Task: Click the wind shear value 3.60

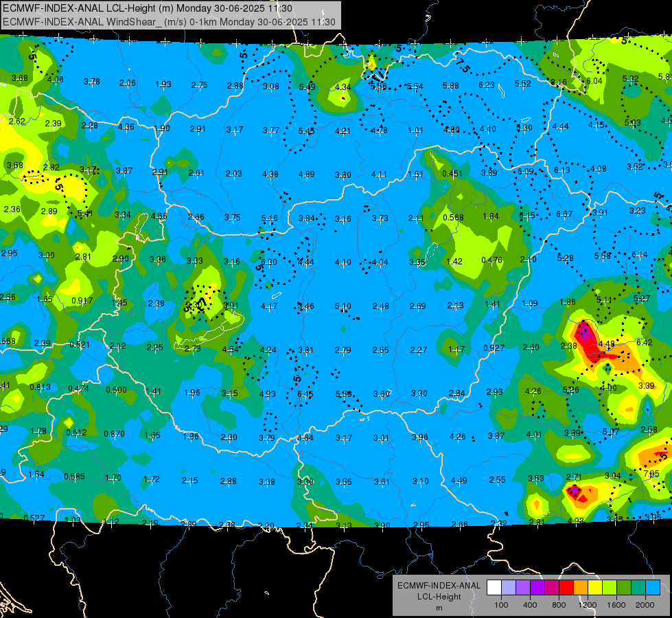Action: [x=381, y=394]
